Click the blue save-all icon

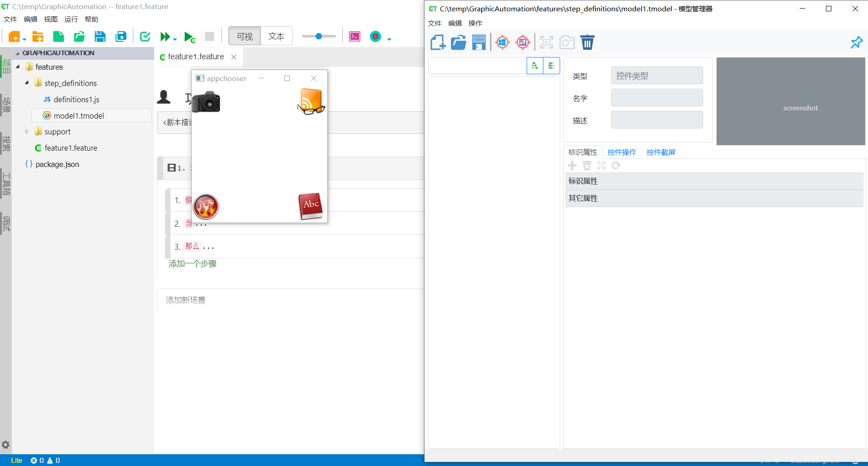pos(121,37)
